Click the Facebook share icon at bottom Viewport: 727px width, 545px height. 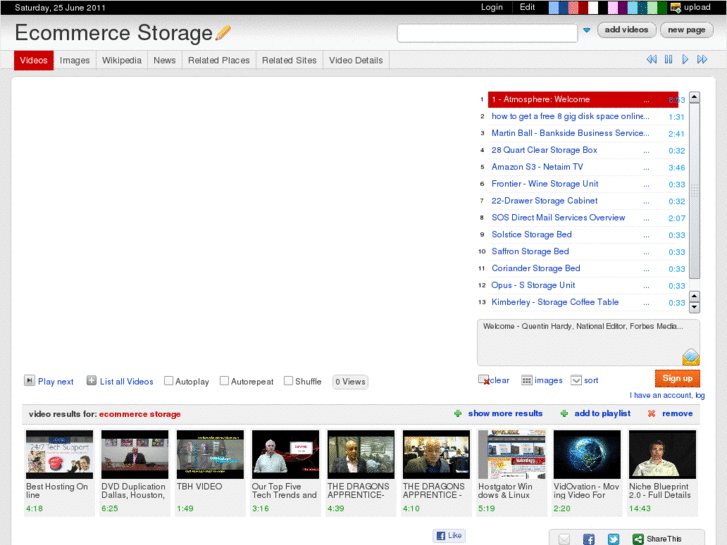coord(588,539)
